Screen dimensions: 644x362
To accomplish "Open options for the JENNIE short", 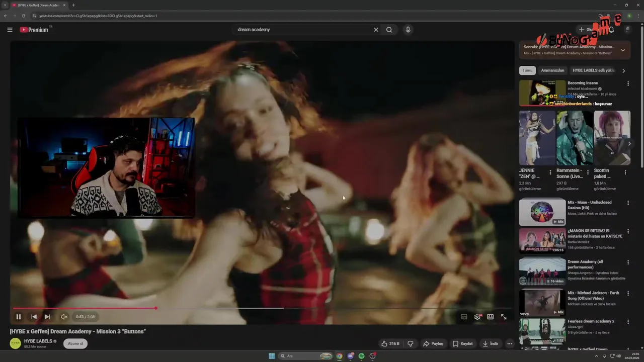I will coord(550,172).
